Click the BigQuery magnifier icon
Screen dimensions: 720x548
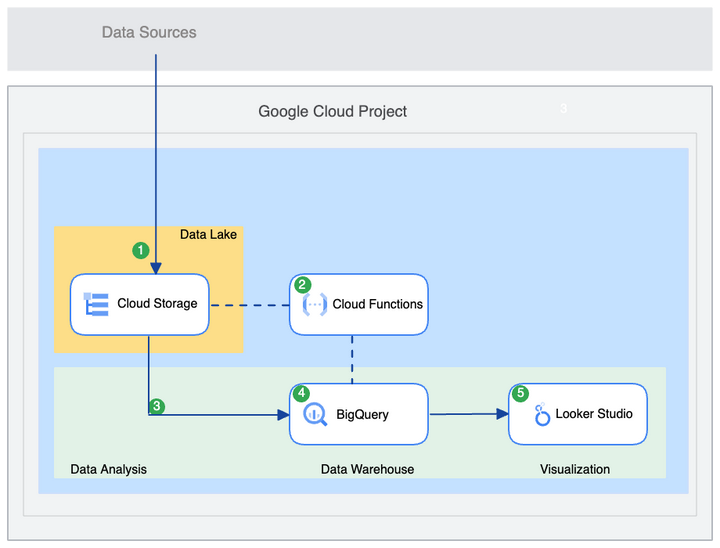point(315,414)
